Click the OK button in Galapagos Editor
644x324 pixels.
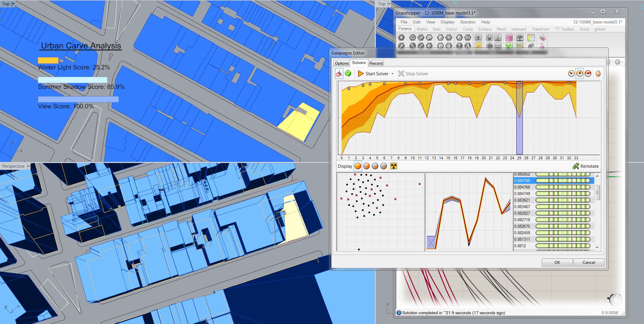coord(557,262)
